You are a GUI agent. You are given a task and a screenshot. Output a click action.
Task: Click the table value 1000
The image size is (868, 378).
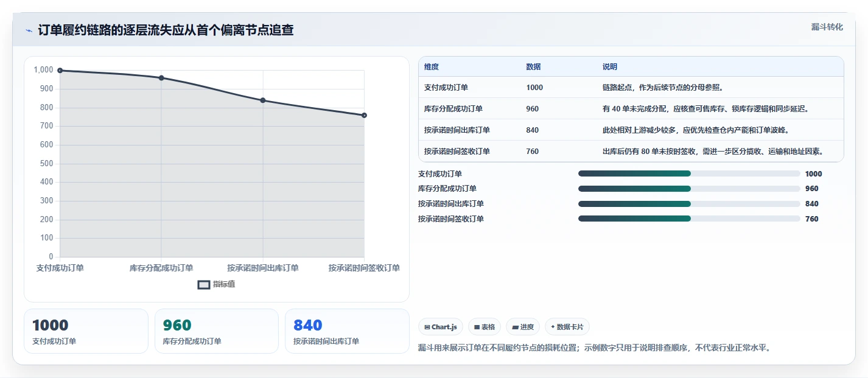click(x=534, y=88)
